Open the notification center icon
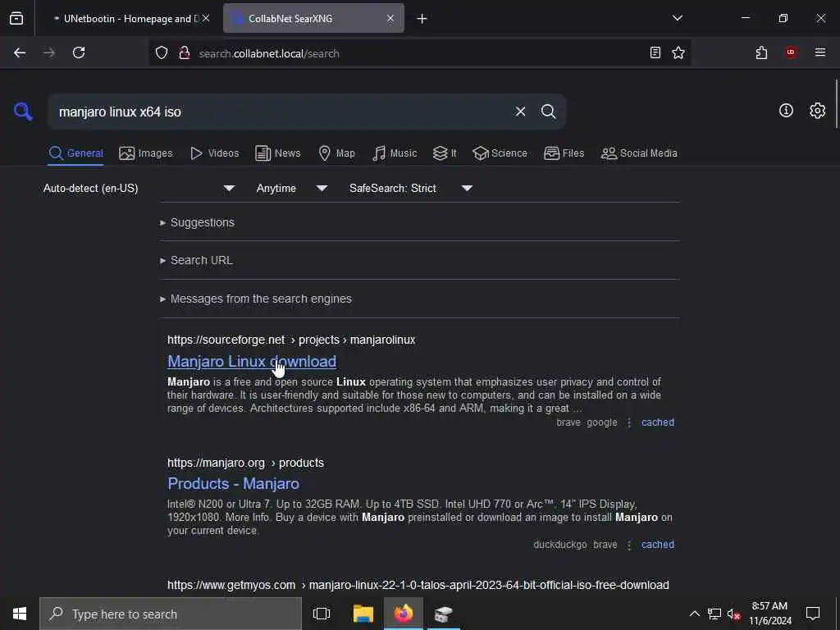The image size is (840, 630). tap(813, 614)
